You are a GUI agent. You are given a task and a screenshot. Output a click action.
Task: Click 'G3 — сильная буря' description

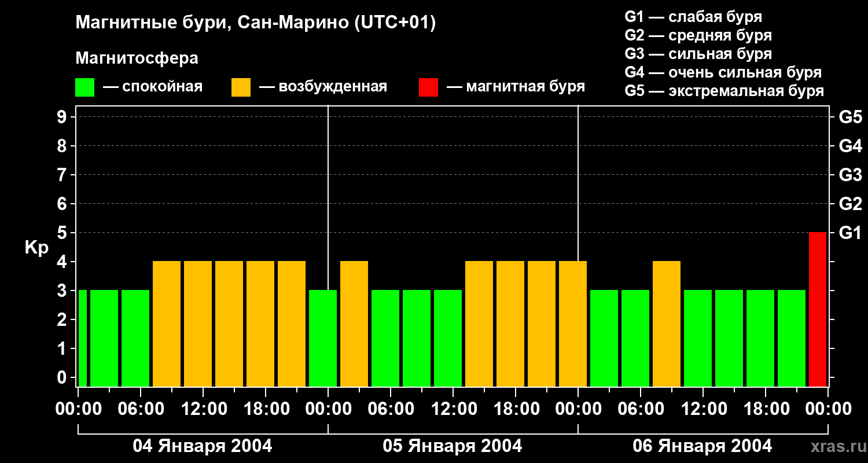point(698,54)
